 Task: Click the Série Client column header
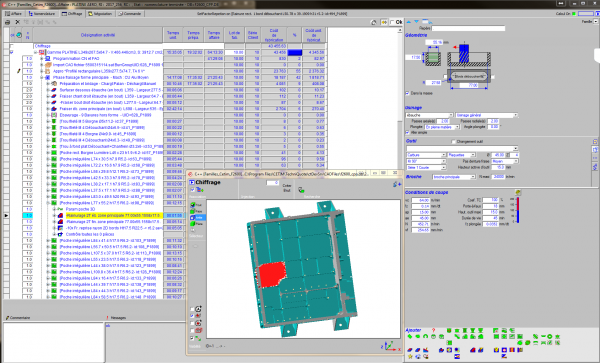[x=253, y=35]
